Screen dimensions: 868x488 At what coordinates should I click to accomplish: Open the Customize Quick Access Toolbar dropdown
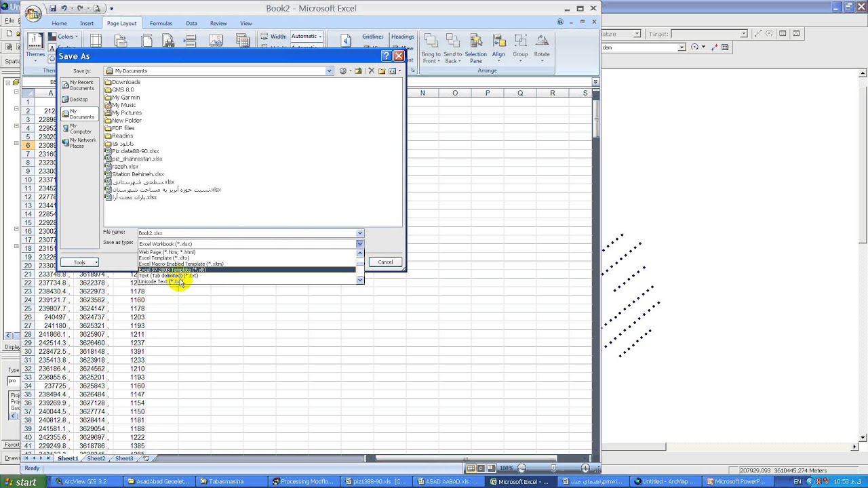[x=112, y=9]
